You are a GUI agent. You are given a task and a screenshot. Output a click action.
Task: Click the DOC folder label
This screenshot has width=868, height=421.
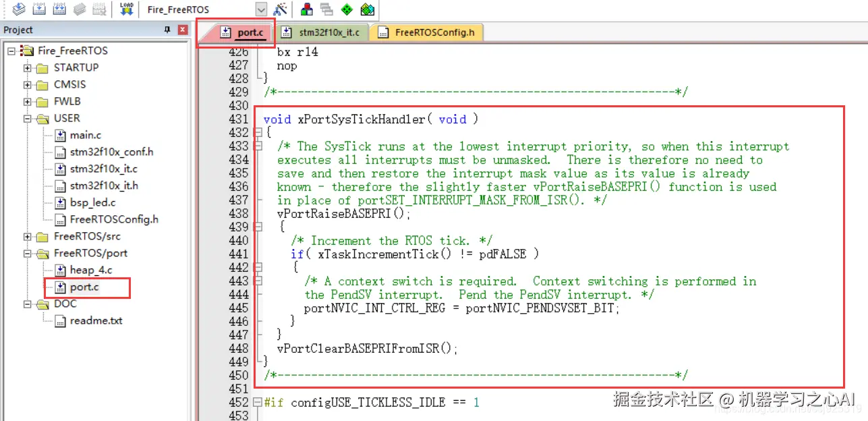pos(65,304)
